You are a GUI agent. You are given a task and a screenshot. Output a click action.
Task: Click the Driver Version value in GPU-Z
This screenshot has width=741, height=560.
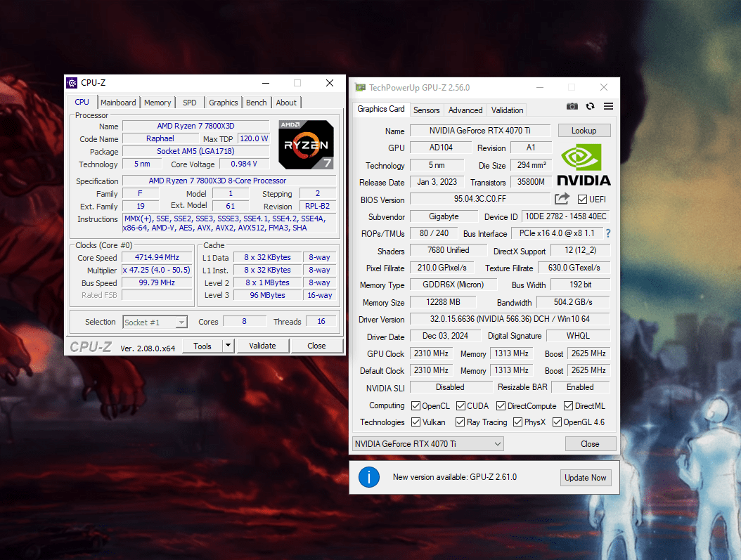click(510, 319)
